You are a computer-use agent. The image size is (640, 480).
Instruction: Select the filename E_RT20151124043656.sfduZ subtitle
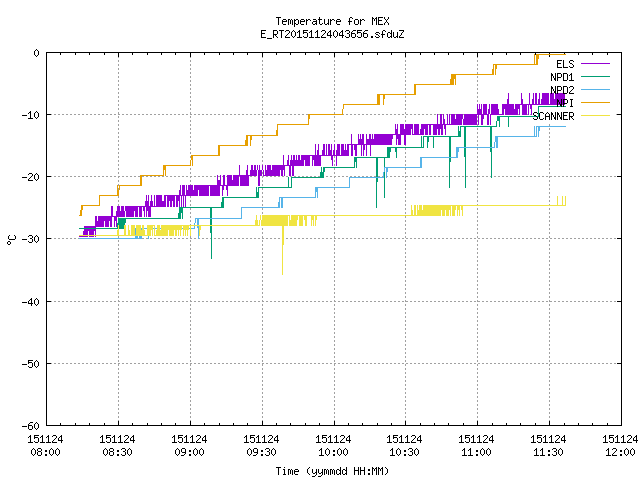click(x=332, y=34)
